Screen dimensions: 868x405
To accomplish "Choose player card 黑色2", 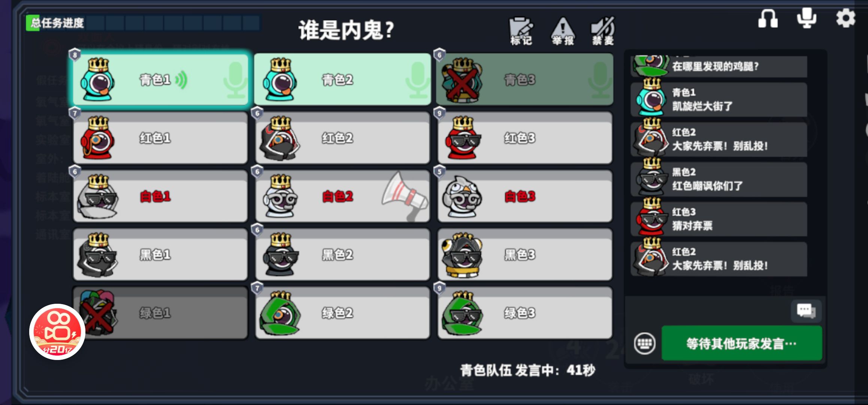I will [x=342, y=255].
